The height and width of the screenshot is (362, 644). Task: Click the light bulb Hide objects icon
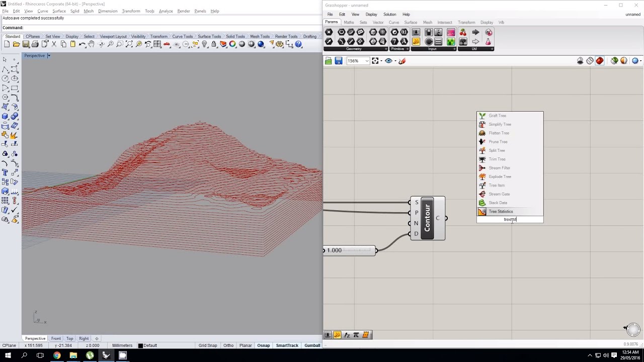tap(205, 44)
